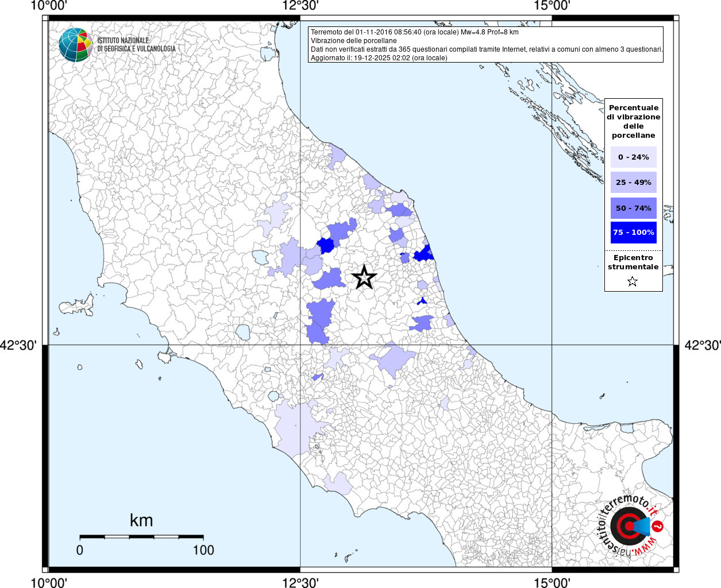Click the '100' mark on the scale bar
The width and height of the screenshot is (721, 588).
click(203, 550)
